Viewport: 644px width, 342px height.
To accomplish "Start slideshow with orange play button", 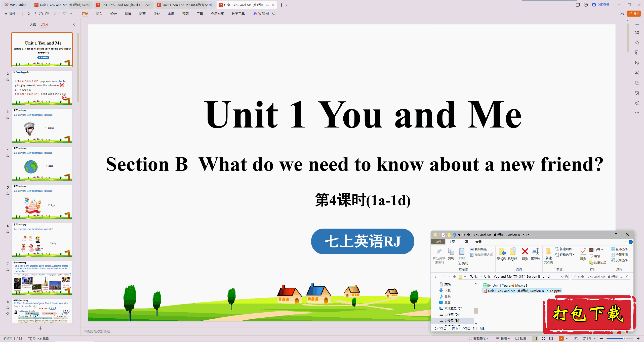I will [x=561, y=338].
